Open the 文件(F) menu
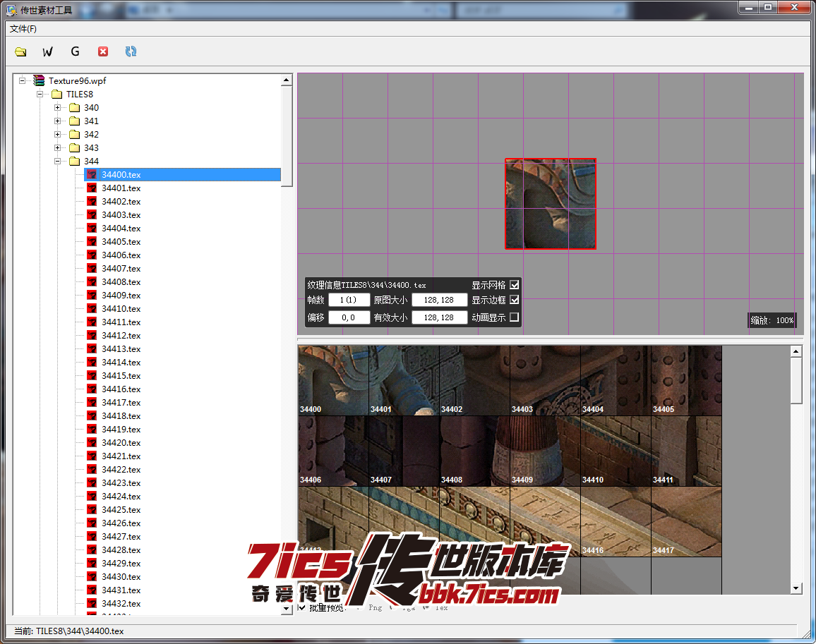Screen dimensions: 816x644 pos(23,29)
